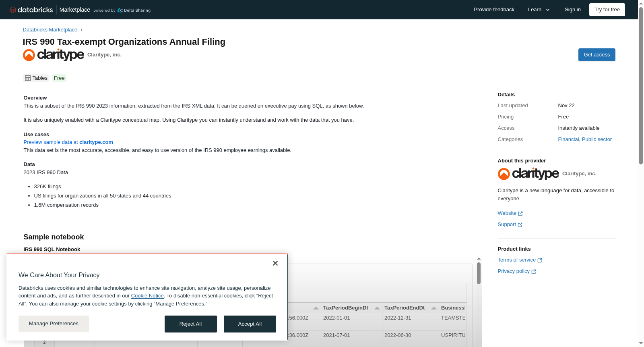Open the provider Website link
644x347 pixels.
point(510,213)
